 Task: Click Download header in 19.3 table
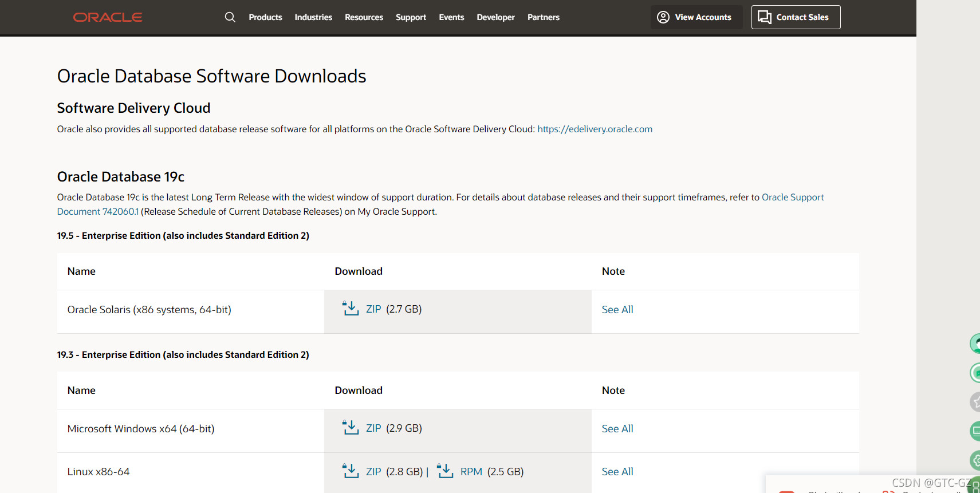(359, 391)
